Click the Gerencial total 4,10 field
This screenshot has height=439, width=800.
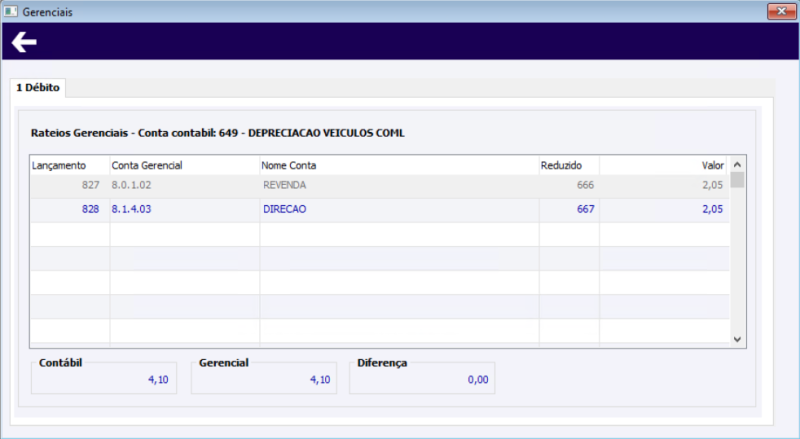click(264, 380)
